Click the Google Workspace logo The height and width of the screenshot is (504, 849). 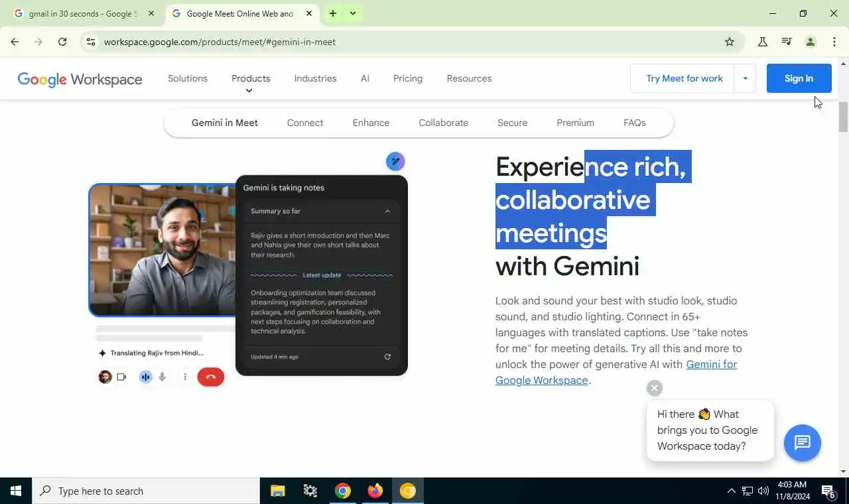click(80, 79)
